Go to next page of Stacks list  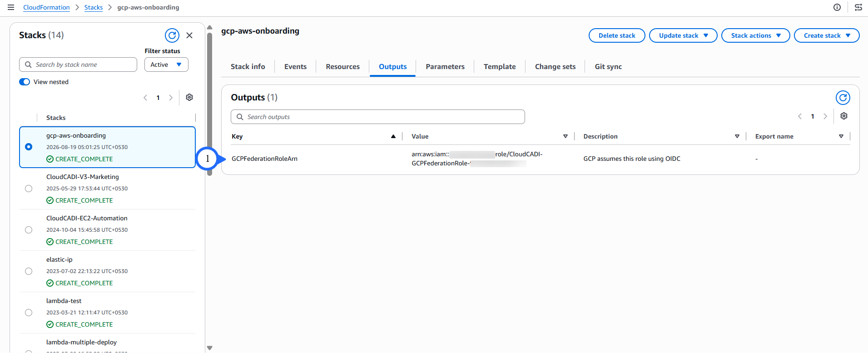[171, 98]
